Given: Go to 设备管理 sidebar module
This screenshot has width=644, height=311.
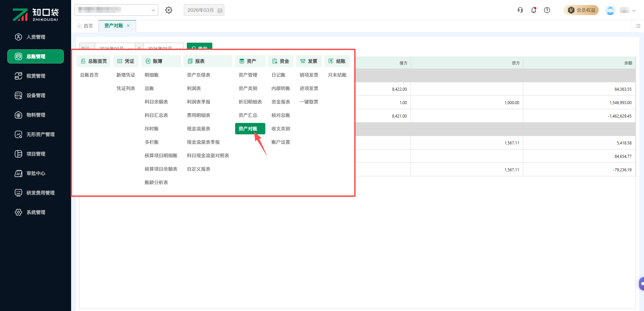Looking at the screenshot, I should point(36,95).
